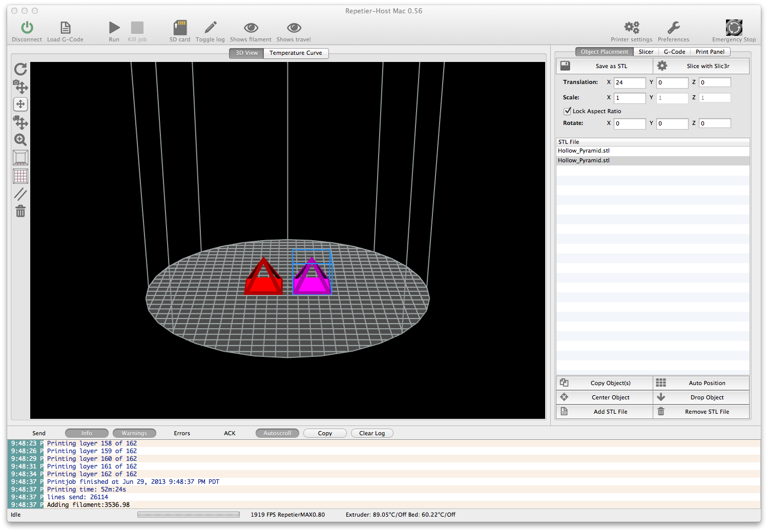Open the Print Panel tab
This screenshot has height=532, width=768.
pos(710,52)
